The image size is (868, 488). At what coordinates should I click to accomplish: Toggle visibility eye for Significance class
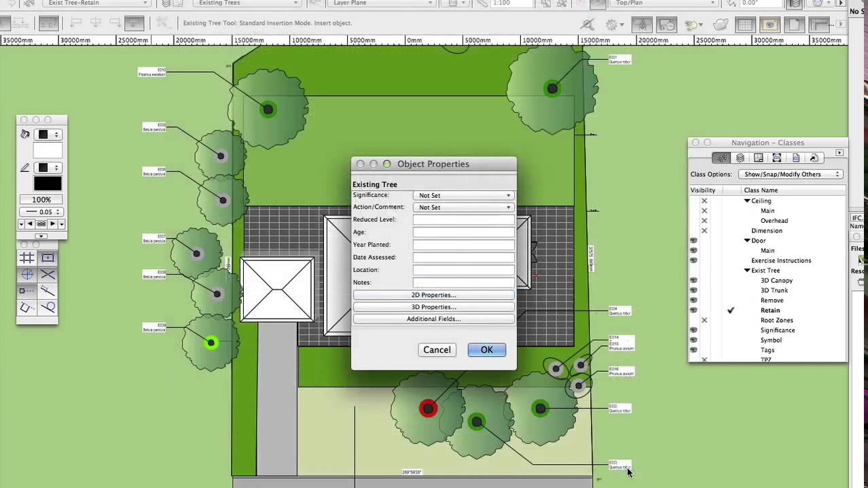coord(693,330)
